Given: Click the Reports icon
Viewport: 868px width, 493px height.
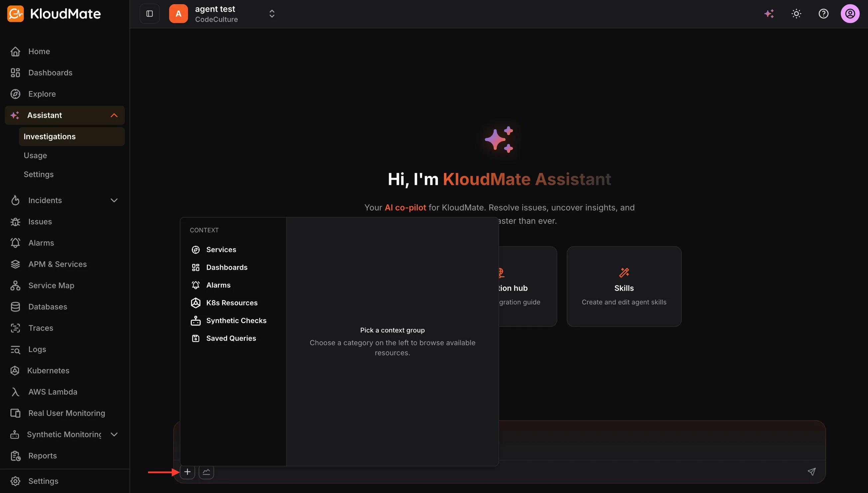Looking at the screenshot, I should coord(15,456).
